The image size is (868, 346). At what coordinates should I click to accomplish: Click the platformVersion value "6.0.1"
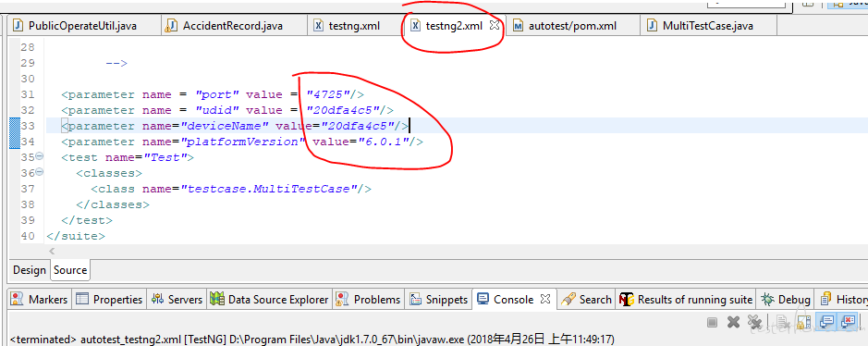coord(384,142)
